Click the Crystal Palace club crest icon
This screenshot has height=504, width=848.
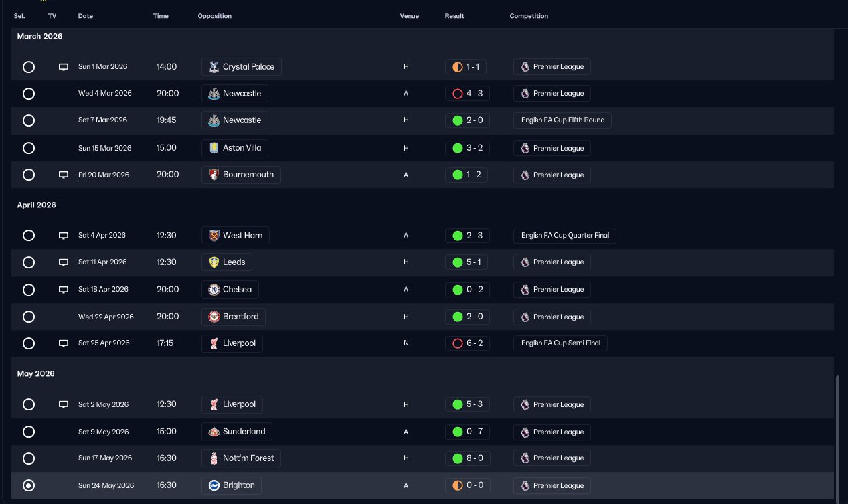pos(214,67)
